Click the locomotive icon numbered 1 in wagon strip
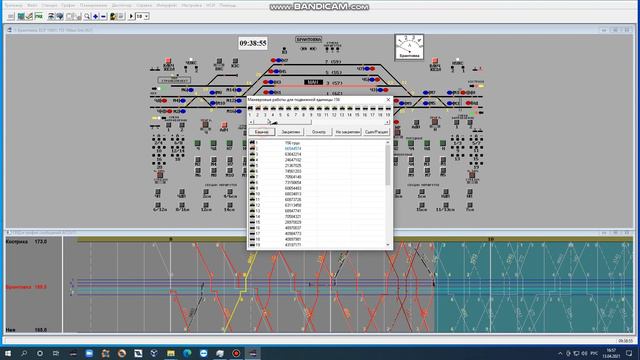The image size is (640, 360). pyautogui.click(x=250, y=109)
